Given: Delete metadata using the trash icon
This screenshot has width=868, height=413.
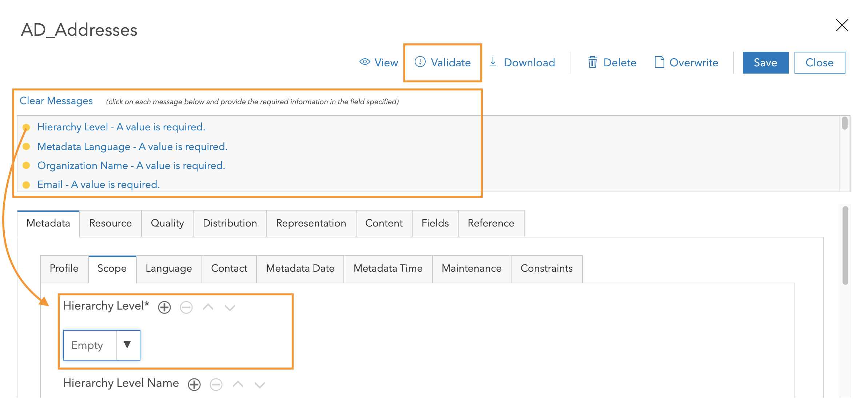Looking at the screenshot, I should tap(592, 62).
